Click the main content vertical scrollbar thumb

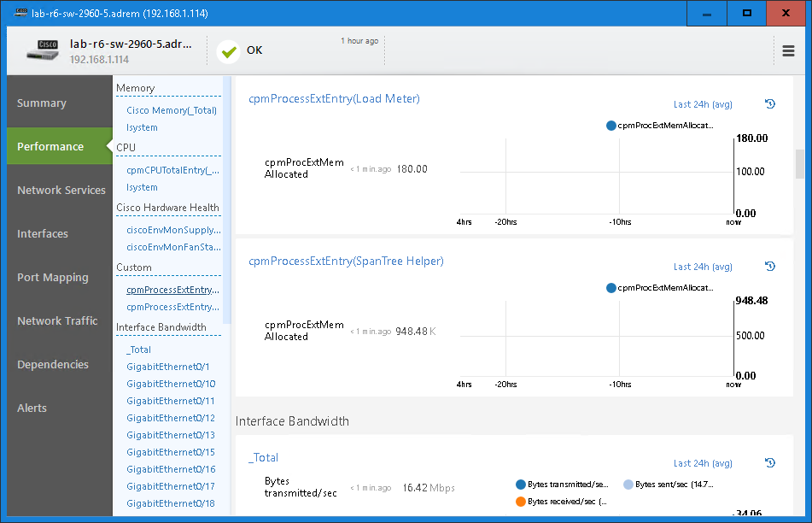tap(799, 164)
